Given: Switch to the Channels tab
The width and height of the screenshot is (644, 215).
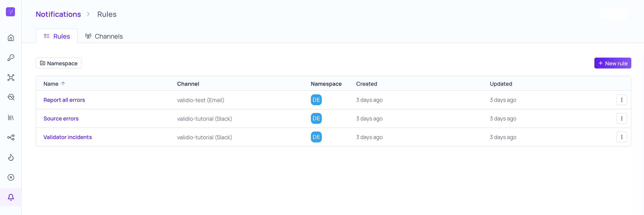Looking at the screenshot, I should 104,36.
